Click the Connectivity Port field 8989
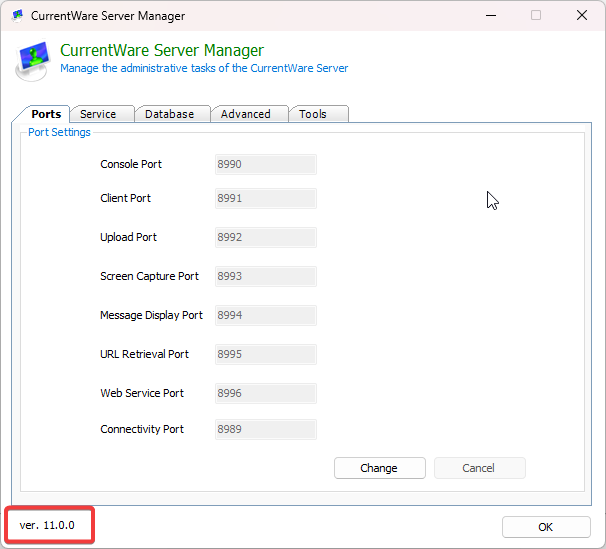Image resolution: width=606 pixels, height=549 pixels. pyautogui.click(x=266, y=429)
